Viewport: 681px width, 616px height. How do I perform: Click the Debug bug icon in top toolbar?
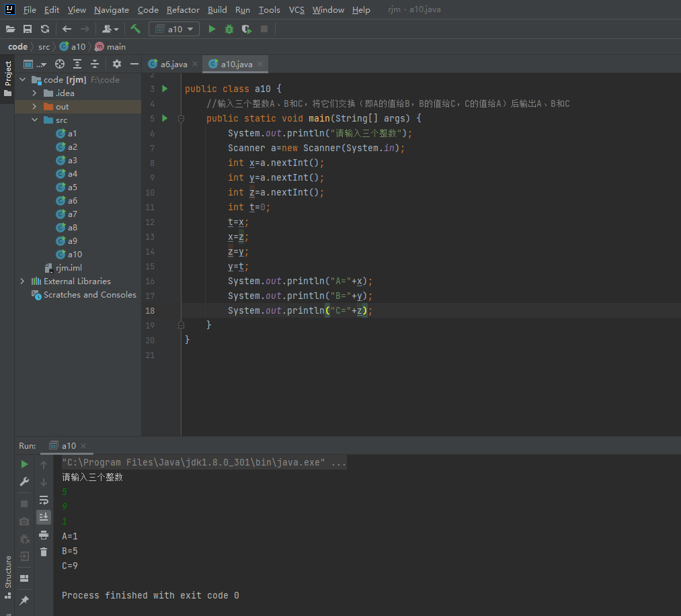pos(229,29)
